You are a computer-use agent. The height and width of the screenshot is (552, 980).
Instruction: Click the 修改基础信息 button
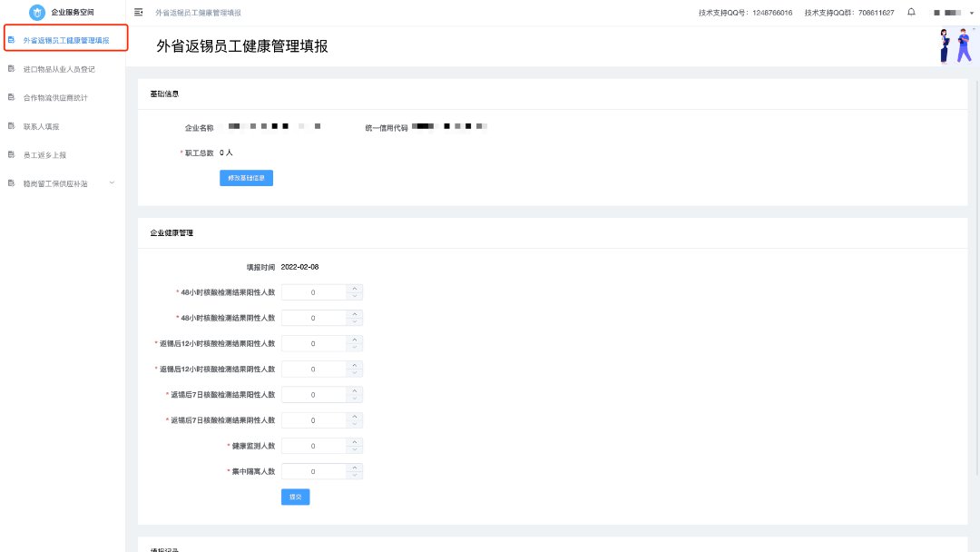pyautogui.click(x=246, y=178)
